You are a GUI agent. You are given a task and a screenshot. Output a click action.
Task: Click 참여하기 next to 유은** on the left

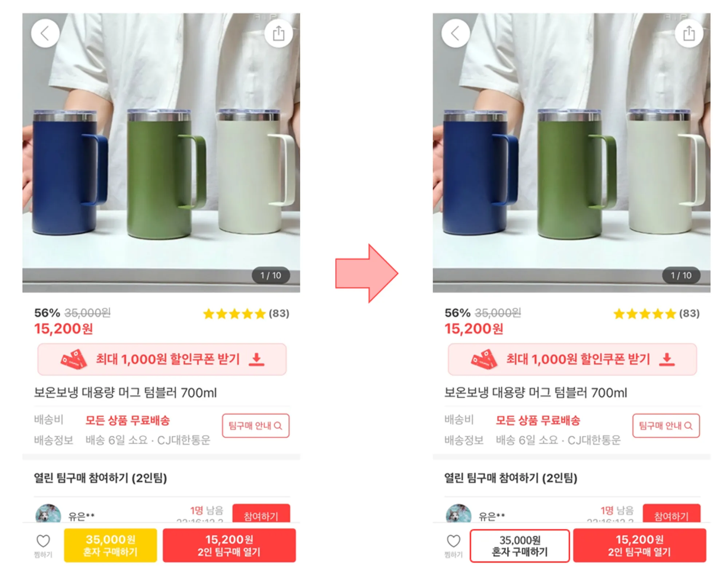(261, 514)
